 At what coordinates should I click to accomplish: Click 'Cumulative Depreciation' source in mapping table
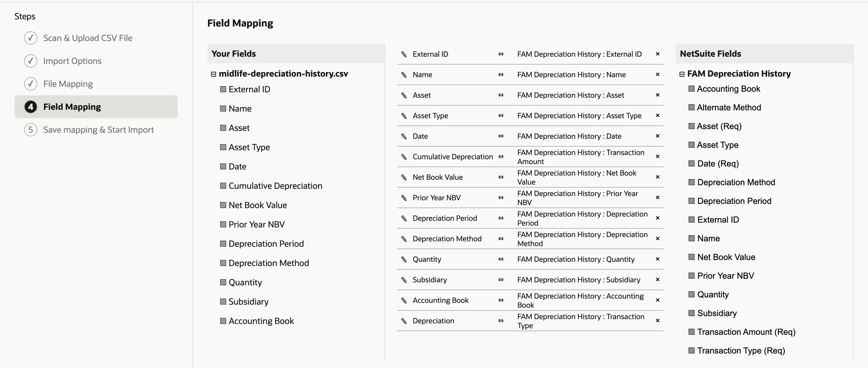452,157
